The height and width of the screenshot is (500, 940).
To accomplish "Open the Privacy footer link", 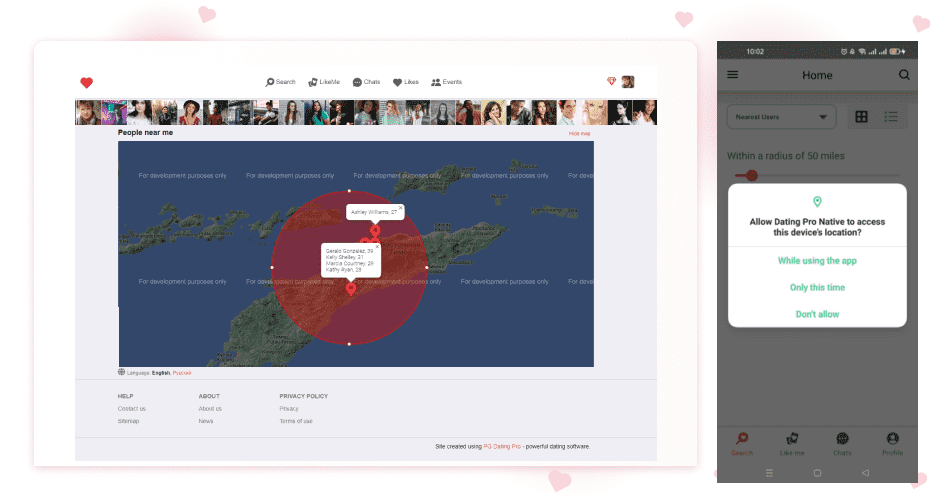I will [288, 409].
